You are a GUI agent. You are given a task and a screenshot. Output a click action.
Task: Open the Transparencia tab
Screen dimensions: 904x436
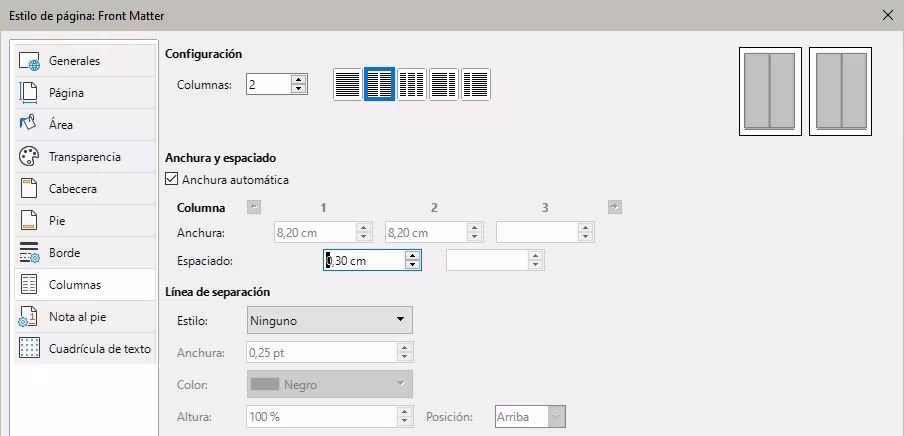point(84,157)
